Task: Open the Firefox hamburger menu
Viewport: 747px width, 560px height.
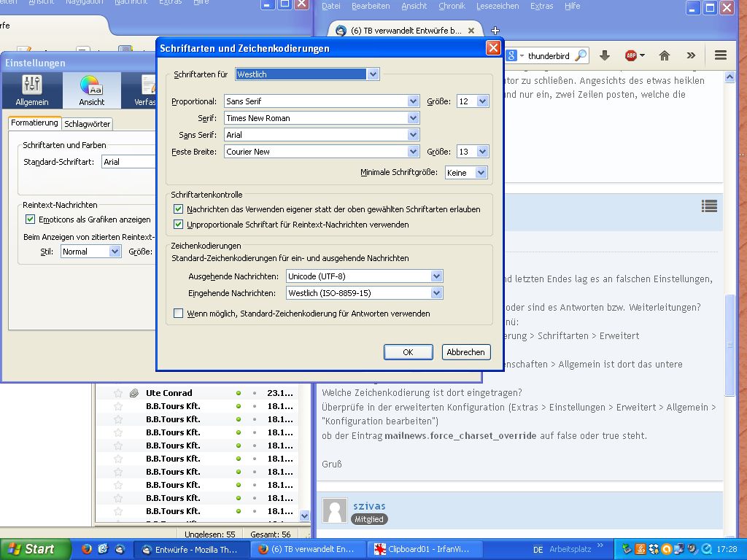Action: pos(721,55)
